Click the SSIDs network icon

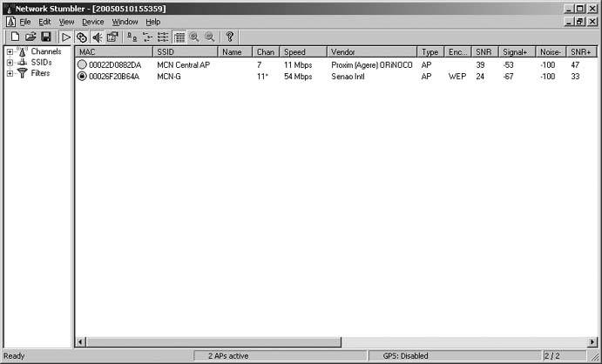coord(23,62)
